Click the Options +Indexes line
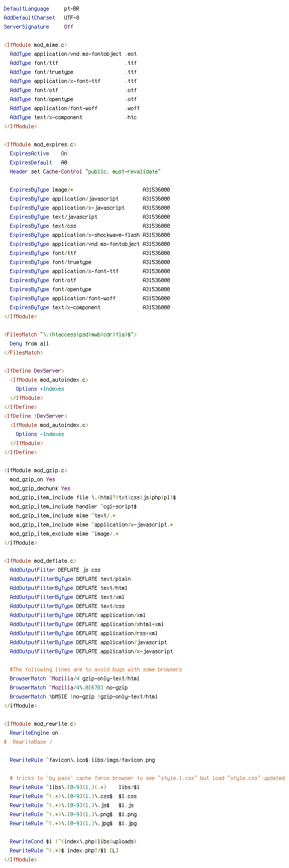 [x=40, y=389]
